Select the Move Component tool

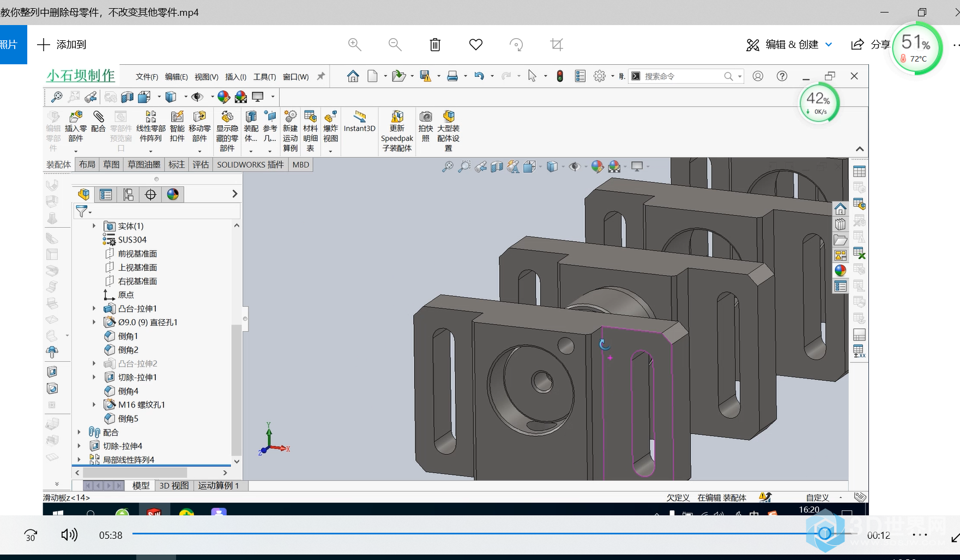pos(200,117)
